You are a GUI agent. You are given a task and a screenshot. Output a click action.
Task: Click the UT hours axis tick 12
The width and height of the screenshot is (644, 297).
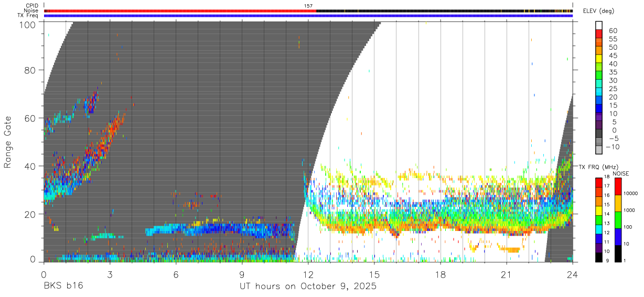click(x=308, y=274)
